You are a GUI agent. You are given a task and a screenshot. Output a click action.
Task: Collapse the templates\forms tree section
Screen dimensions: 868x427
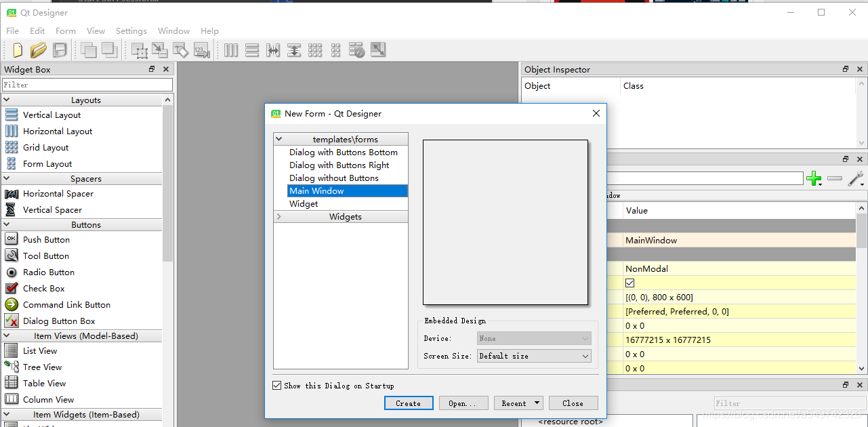click(278, 139)
